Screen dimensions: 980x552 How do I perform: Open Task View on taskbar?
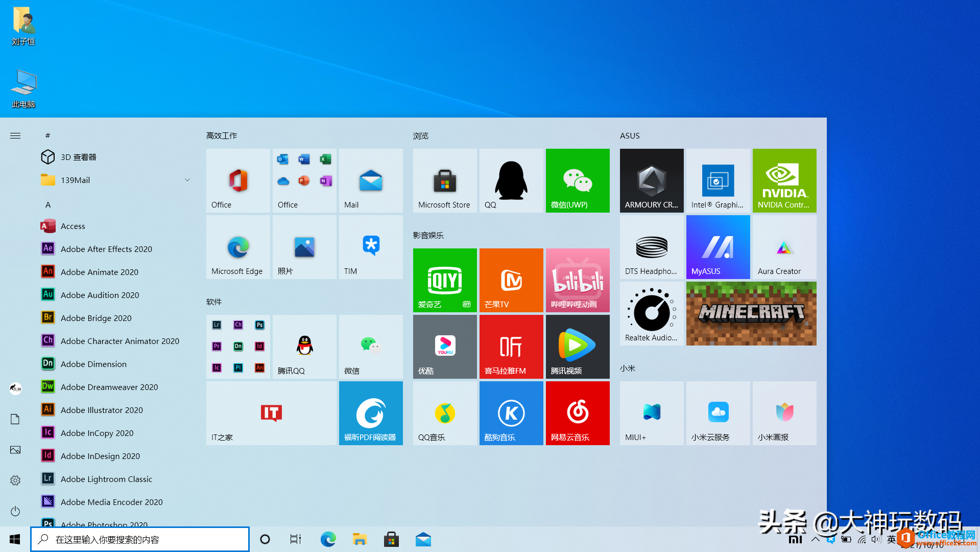coord(296,539)
